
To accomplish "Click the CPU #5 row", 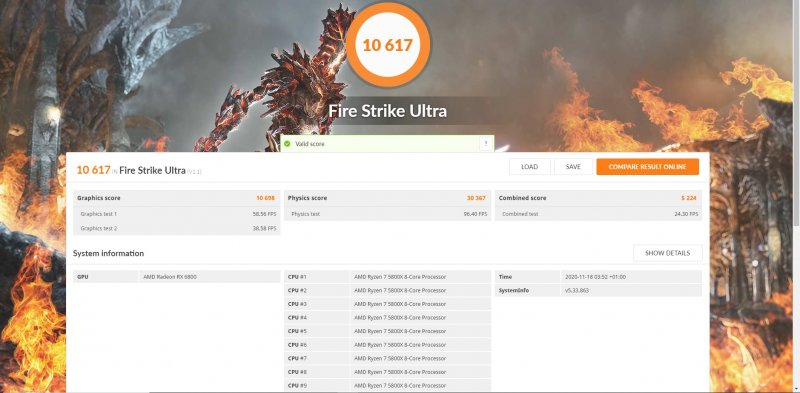I will click(x=387, y=331).
